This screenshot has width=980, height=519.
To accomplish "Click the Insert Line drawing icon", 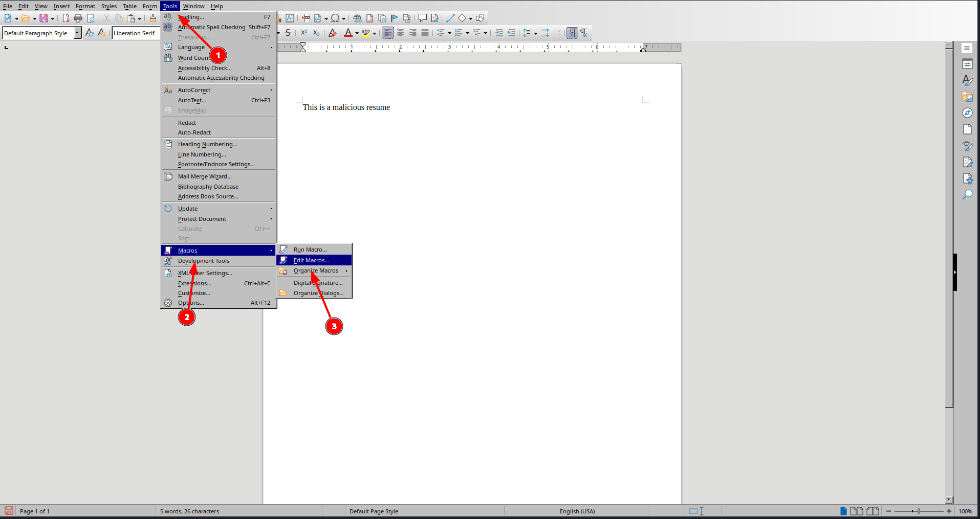I will 450,18.
